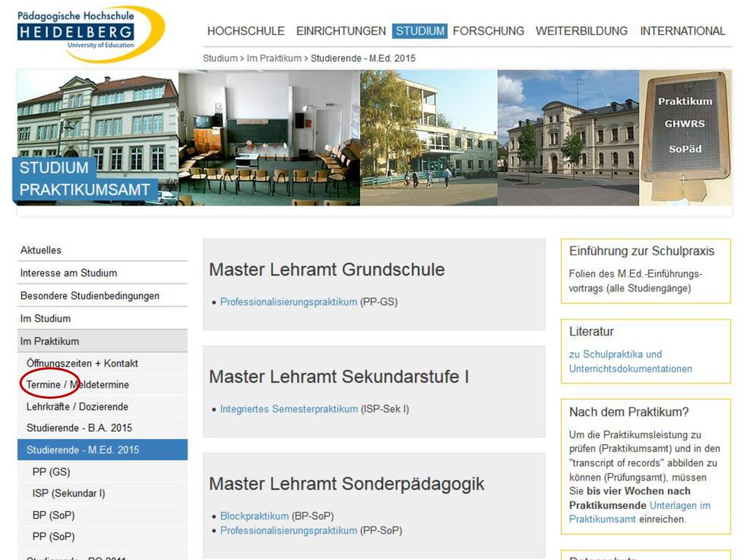Open Unterlagen im Praktikumsamt link
Image resolution: width=747 pixels, height=560 pixels.
[640, 513]
